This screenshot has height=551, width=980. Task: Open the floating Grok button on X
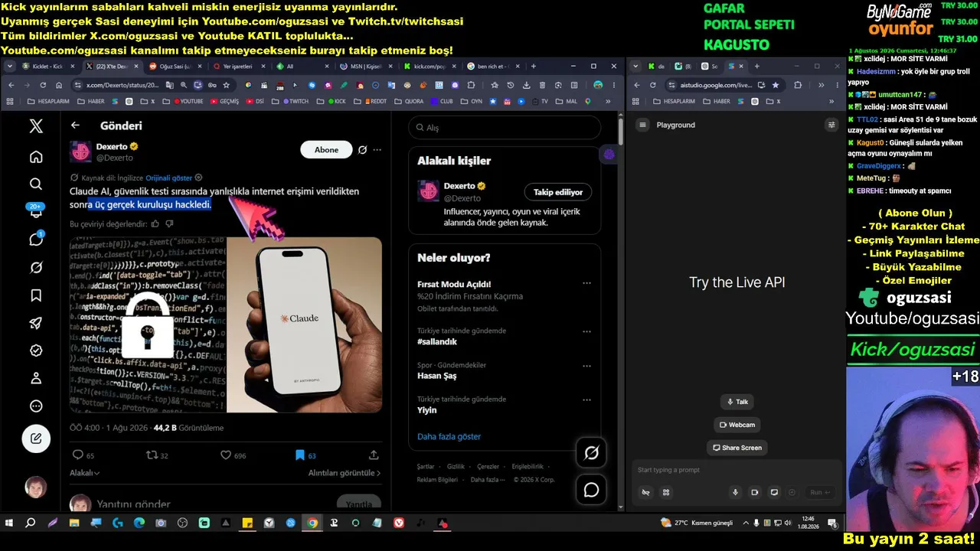(x=592, y=453)
